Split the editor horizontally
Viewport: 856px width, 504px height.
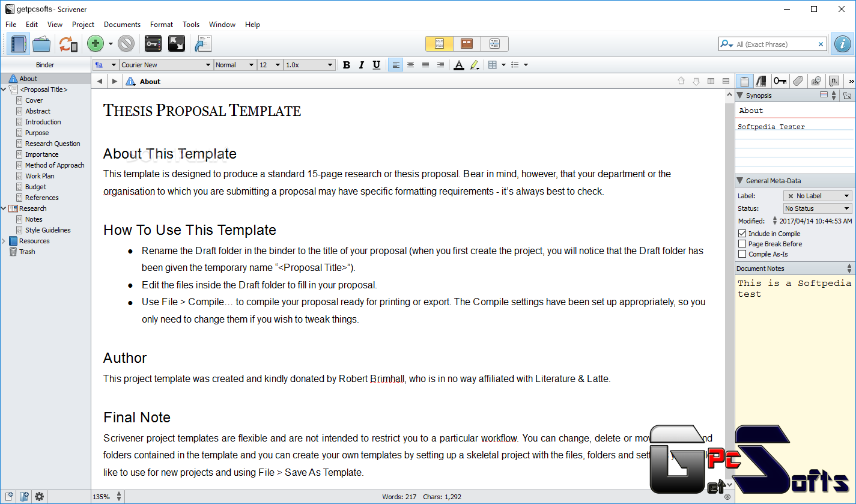(726, 81)
